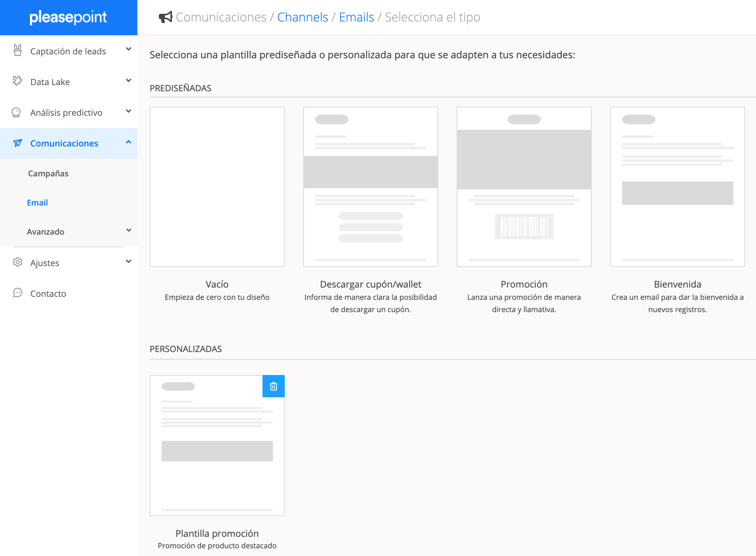Expand the Avanzado submenu chevron

click(129, 230)
